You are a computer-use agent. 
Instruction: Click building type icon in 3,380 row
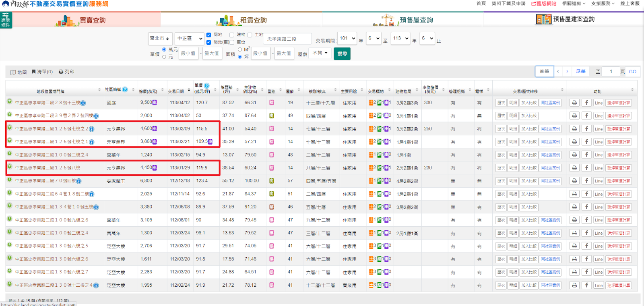[272, 207]
